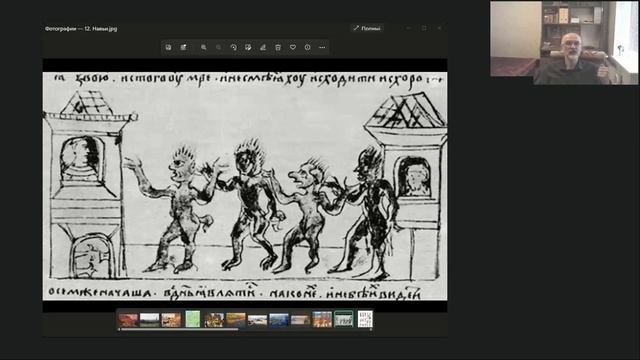Maximize the Photos window
Image resolution: width=640 pixels, height=360 pixels.
(x=424, y=28)
